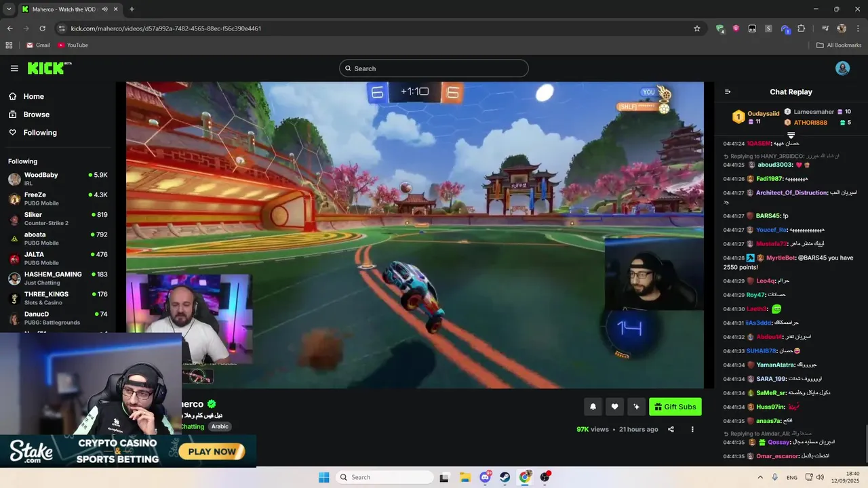This screenshot has width=868, height=488.
Task: Open DanucD channel in Following list
Action: click(x=58, y=318)
